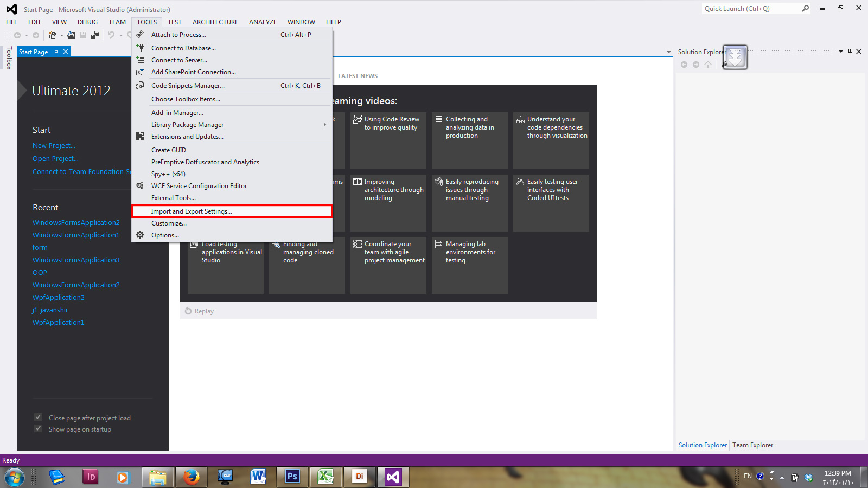This screenshot has height=488, width=868.
Task: Toggle 'Close page after project load' checkbox
Action: pyautogui.click(x=38, y=417)
